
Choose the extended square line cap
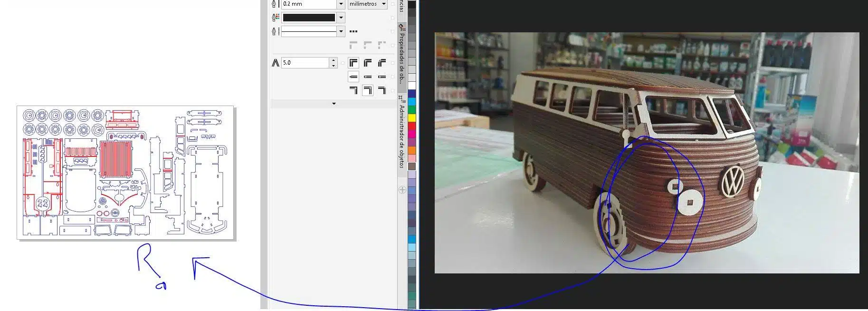(382, 76)
